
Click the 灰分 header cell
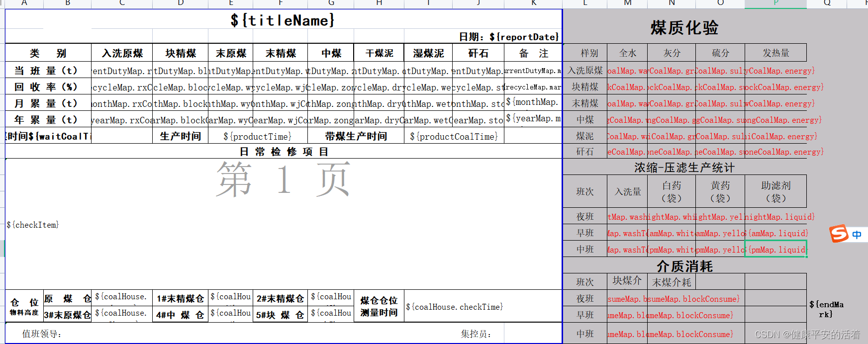672,53
